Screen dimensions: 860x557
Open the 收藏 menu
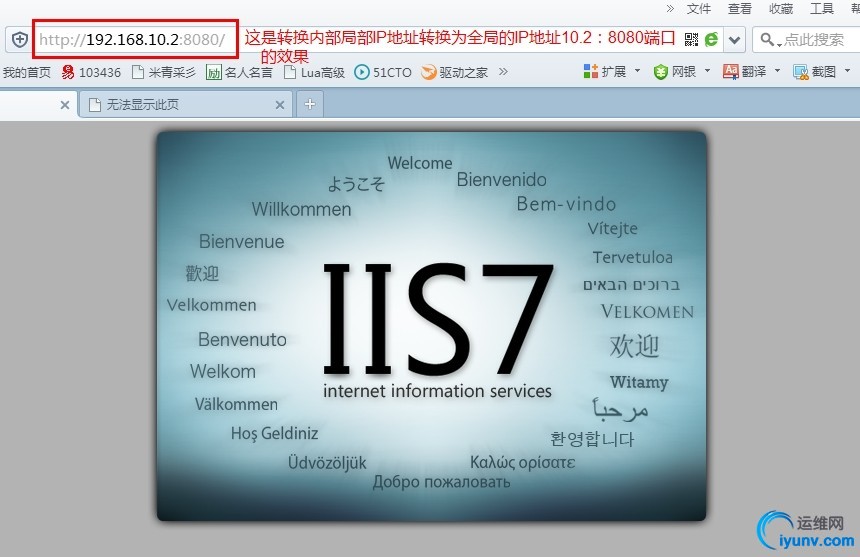(x=780, y=8)
